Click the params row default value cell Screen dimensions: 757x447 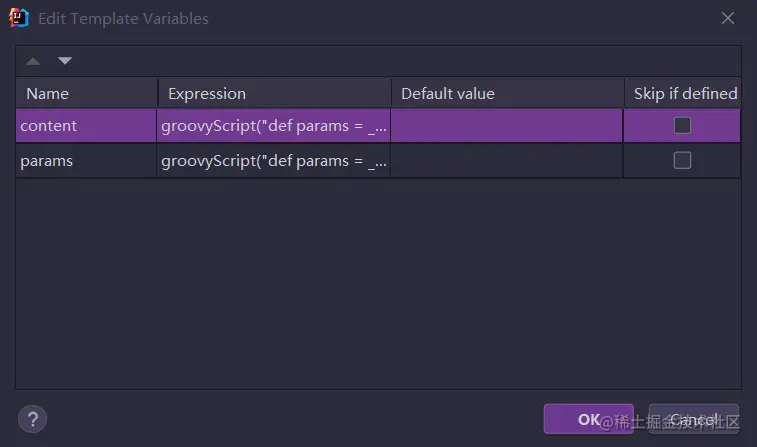pyautogui.click(x=507, y=160)
